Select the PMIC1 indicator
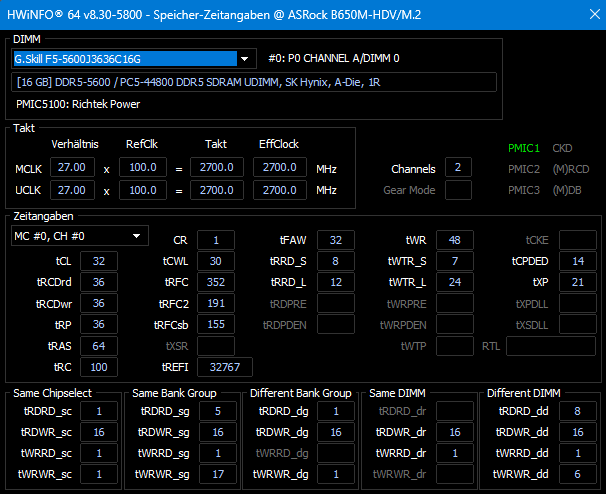 [x=523, y=148]
